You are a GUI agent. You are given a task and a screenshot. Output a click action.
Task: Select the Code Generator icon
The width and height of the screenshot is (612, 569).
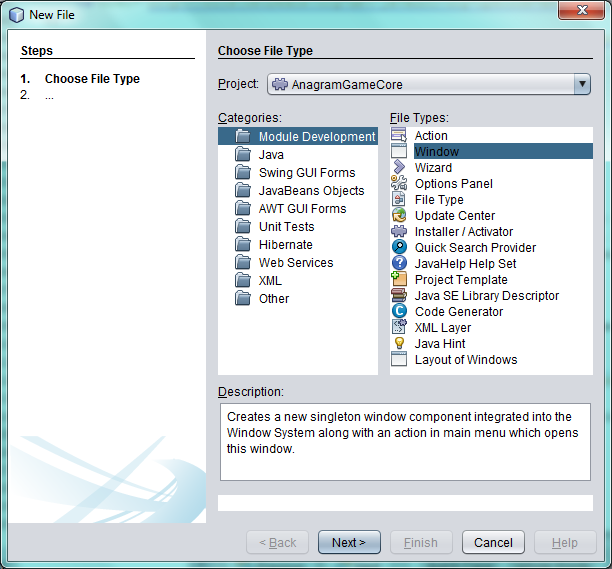399,312
